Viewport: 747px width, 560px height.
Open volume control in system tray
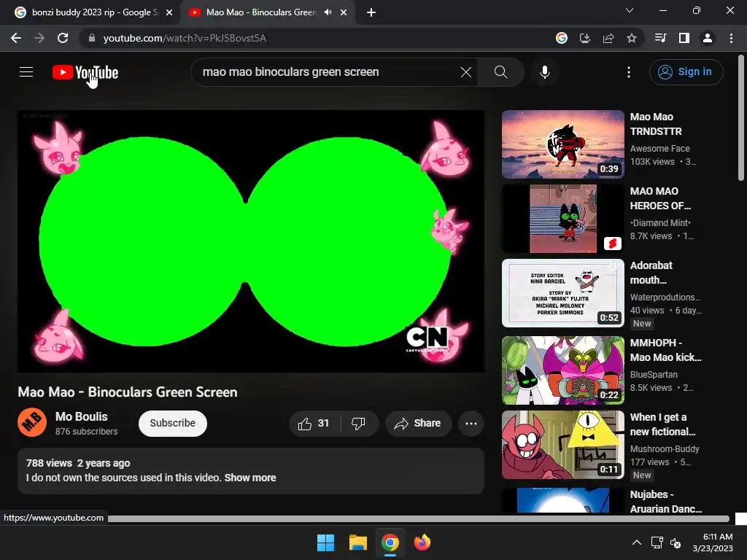pos(675,542)
